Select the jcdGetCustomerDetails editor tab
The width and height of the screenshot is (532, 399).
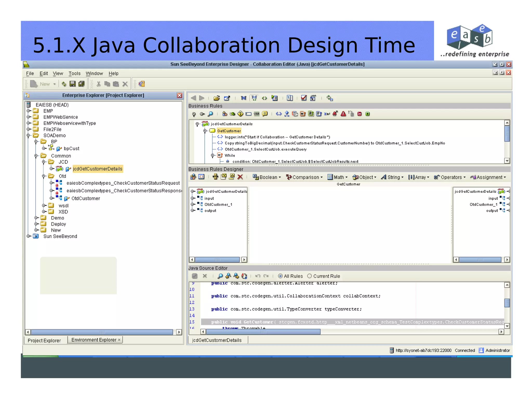[x=217, y=340]
